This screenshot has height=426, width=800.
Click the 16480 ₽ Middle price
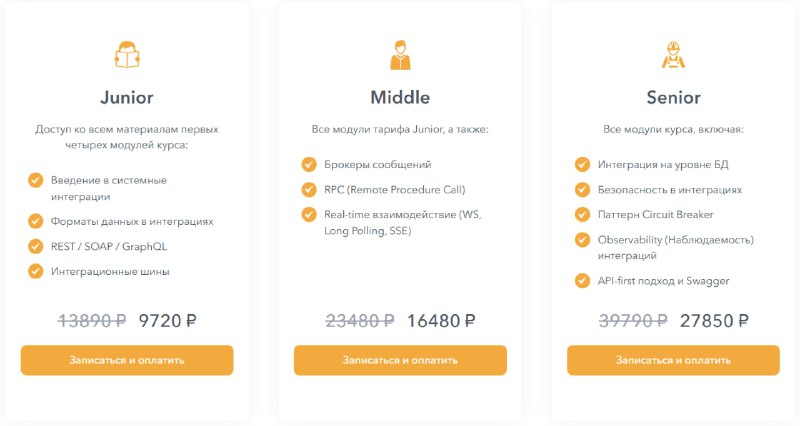coord(441,321)
